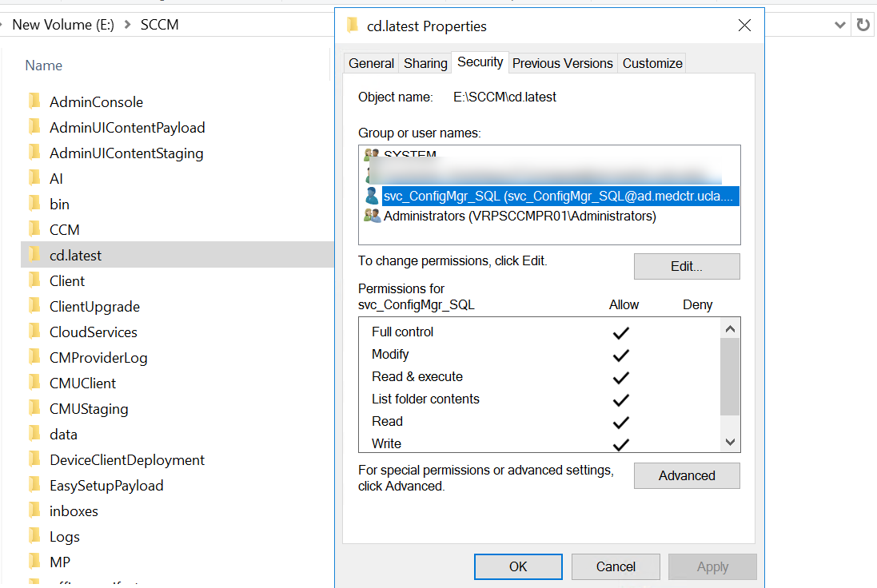Switch to the General tab
The image size is (877, 588).
click(370, 62)
